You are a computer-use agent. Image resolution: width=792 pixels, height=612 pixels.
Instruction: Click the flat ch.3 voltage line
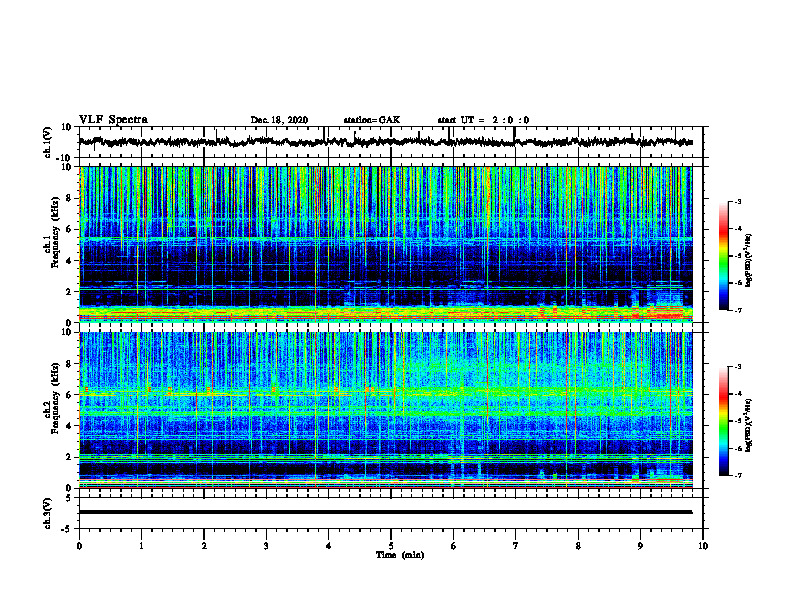point(385,512)
